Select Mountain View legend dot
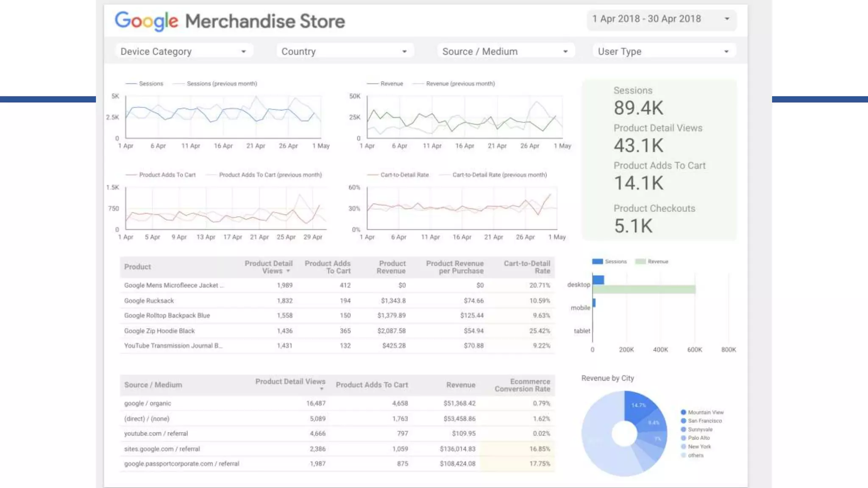868x488 pixels. click(683, 412)
